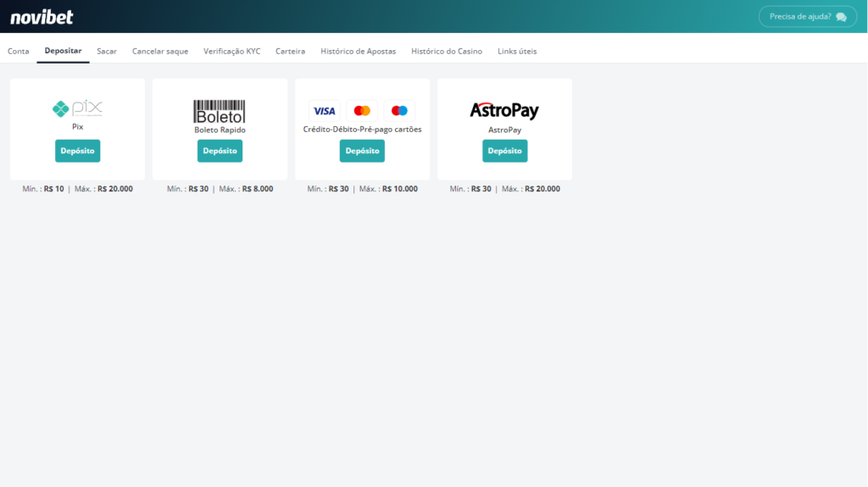Open Precisa de ajuda? help button
The height and width of the screenshot is (487, 868).
coord(808,17)
